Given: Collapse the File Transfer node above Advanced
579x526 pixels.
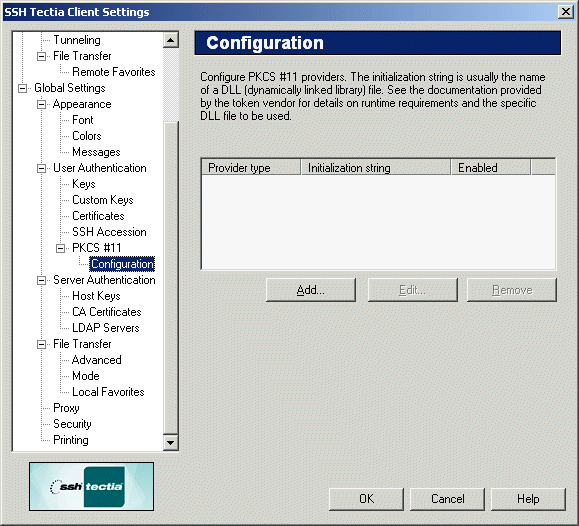Looking at the screenshot, I should pyautogui.click(x=42, y=344).
